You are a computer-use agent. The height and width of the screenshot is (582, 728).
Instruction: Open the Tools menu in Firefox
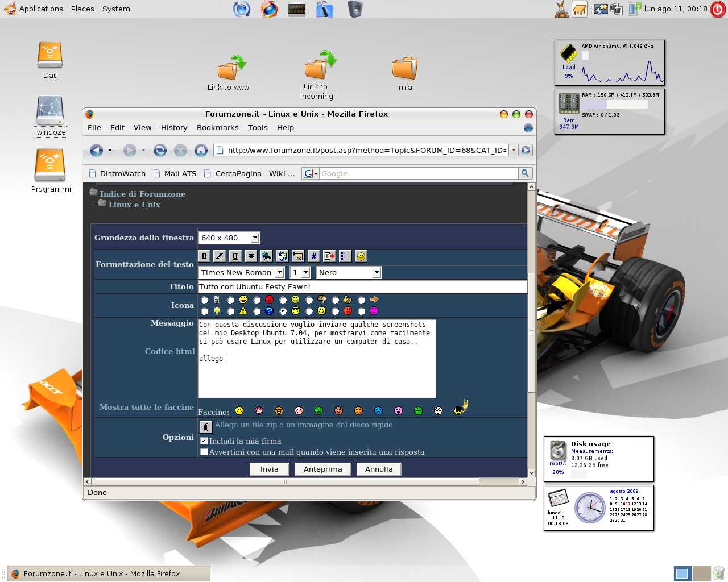click(258, 128)
